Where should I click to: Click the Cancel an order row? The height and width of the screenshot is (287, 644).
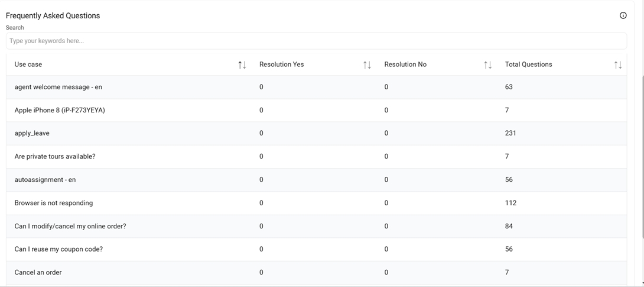[38, 272]
